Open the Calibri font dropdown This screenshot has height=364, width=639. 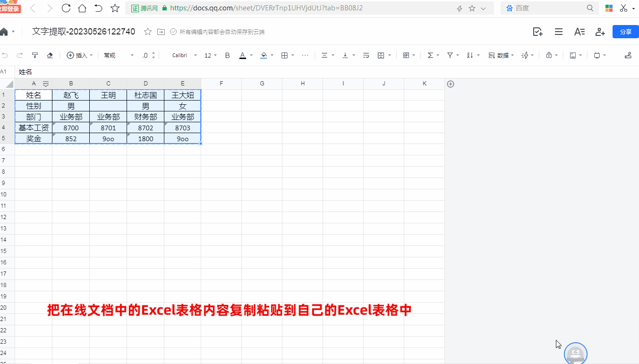[x=185, y=55]
